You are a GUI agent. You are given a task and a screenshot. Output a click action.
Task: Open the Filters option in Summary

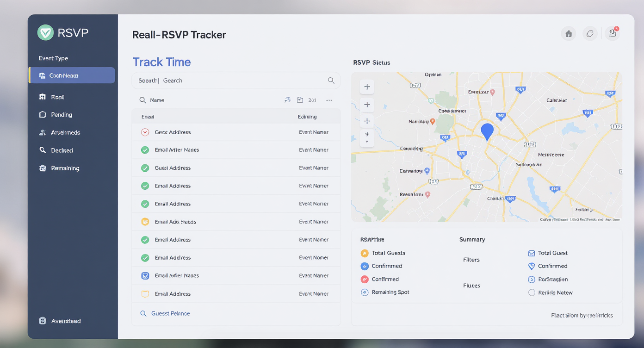(471, 260)
